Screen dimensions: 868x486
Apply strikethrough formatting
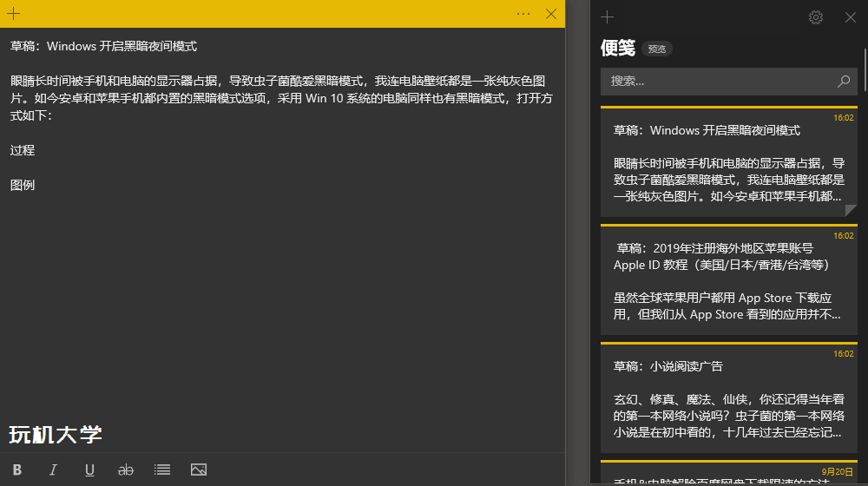pos(126,470)
